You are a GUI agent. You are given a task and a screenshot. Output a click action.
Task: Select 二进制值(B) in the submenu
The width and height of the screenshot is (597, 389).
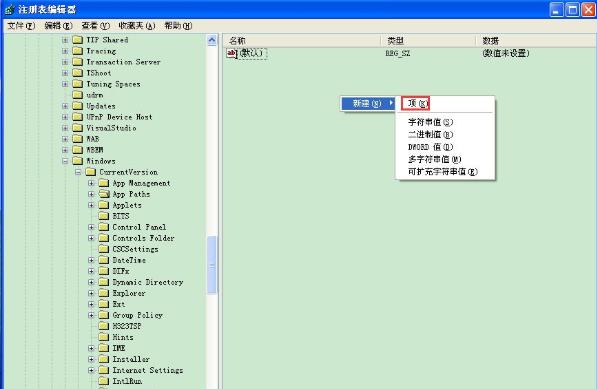tap(430, 134)
